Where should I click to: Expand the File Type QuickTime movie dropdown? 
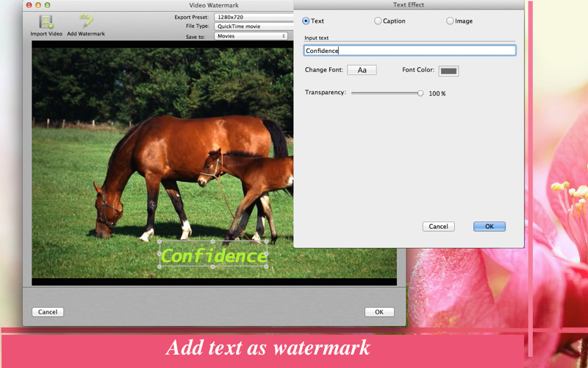point(254,26)
